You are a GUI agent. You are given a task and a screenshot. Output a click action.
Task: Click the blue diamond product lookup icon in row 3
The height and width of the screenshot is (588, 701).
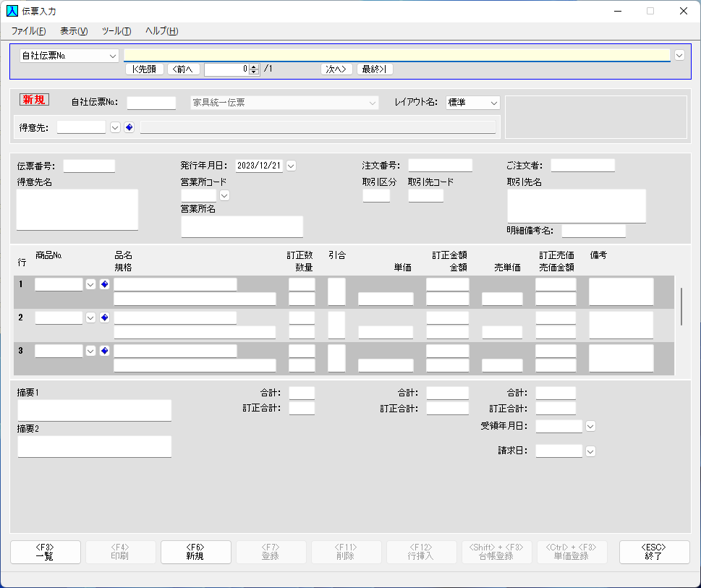105,351
